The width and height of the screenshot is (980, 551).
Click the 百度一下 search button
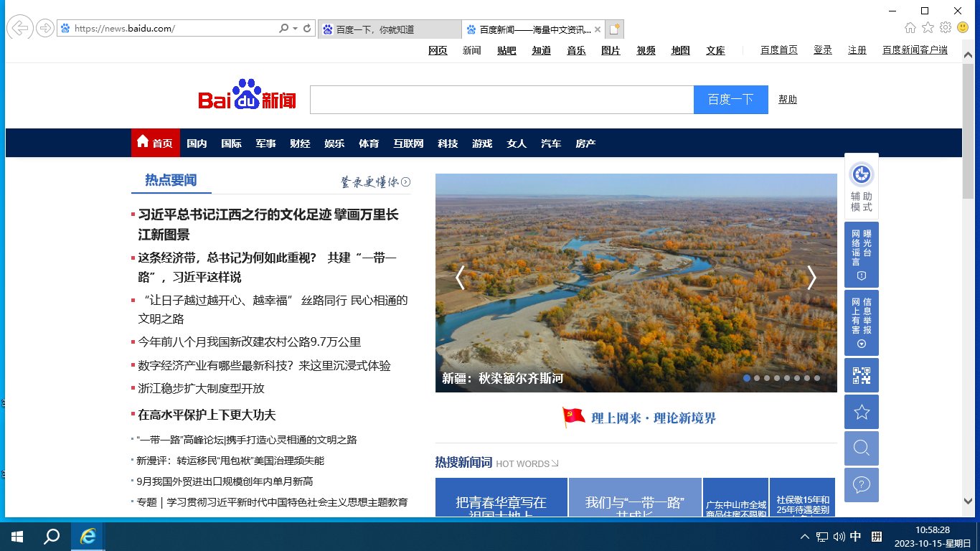point(730,99)
